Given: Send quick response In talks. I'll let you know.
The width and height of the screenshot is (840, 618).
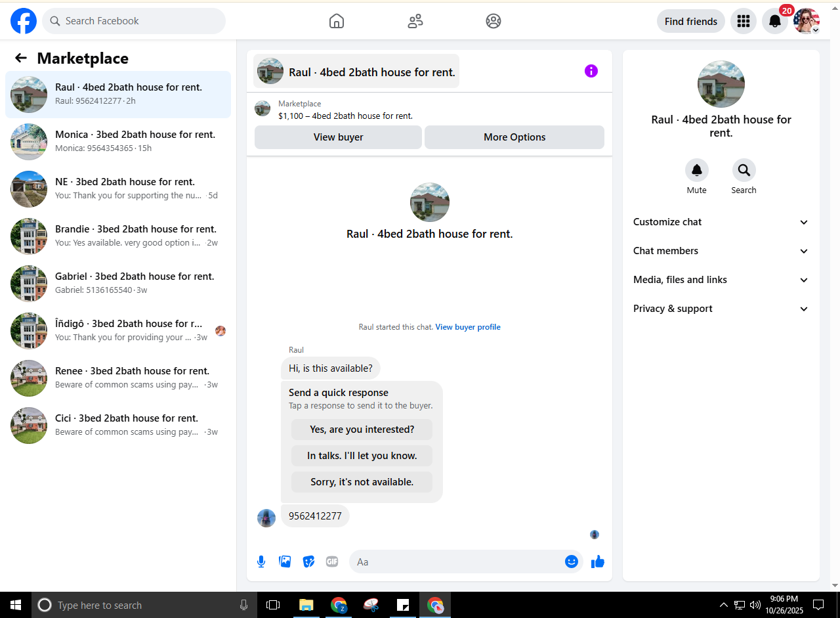Looking at the screenshot, I should coord(362,456).
